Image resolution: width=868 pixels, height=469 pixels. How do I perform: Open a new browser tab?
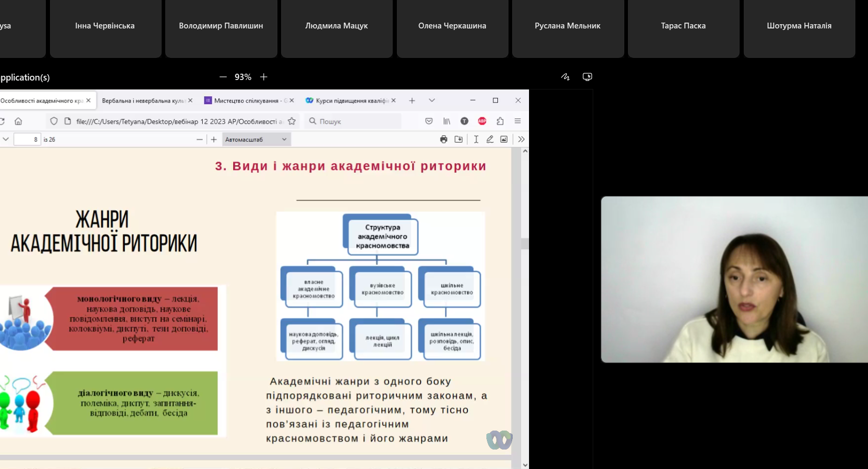click(412, 101)
